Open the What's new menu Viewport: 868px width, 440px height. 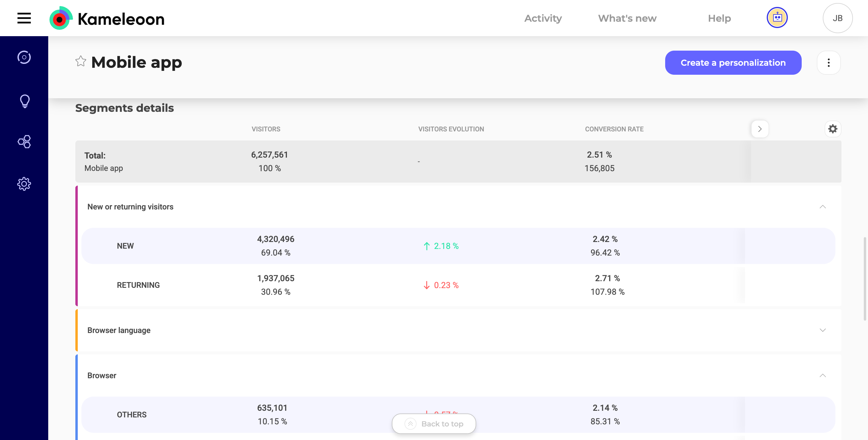(627, 18)
